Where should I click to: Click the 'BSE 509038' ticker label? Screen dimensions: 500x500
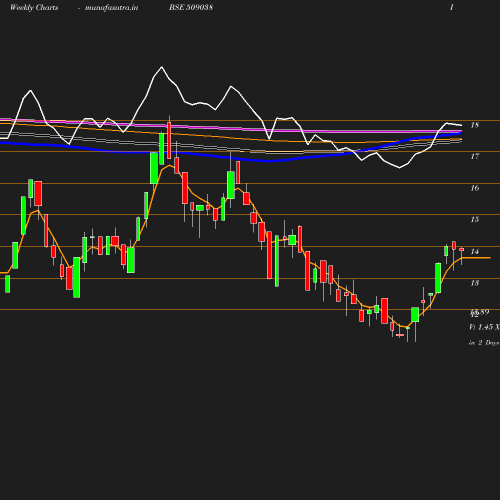(x=191, y=7)
